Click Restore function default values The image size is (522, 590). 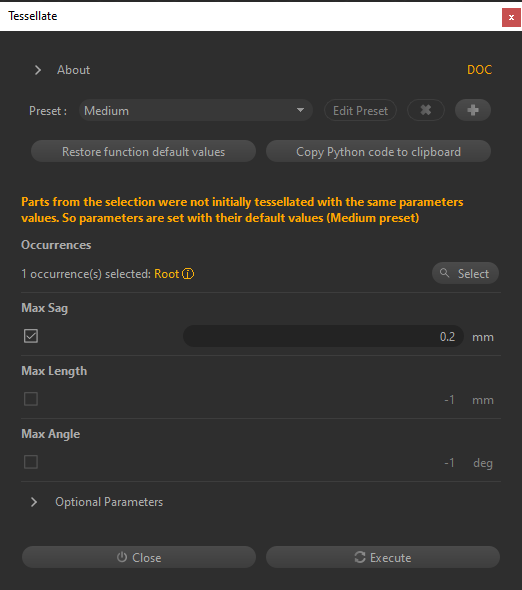point(143,151)
